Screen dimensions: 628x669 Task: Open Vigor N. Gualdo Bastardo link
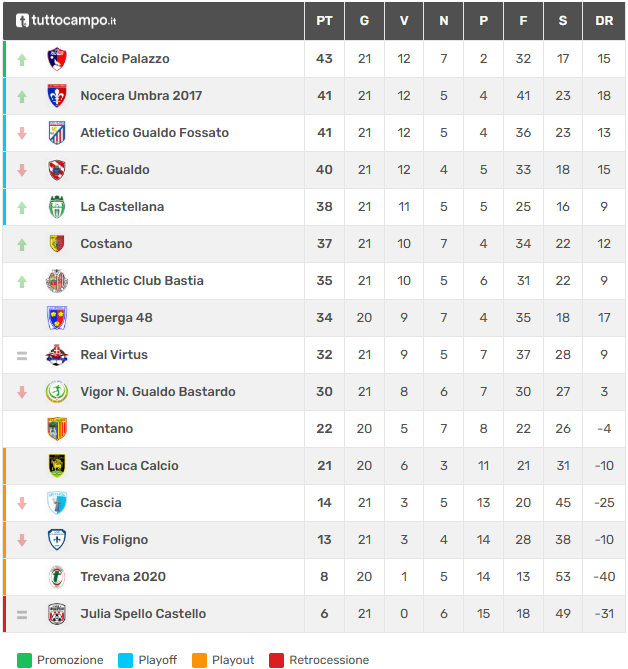tap(158, 392)
